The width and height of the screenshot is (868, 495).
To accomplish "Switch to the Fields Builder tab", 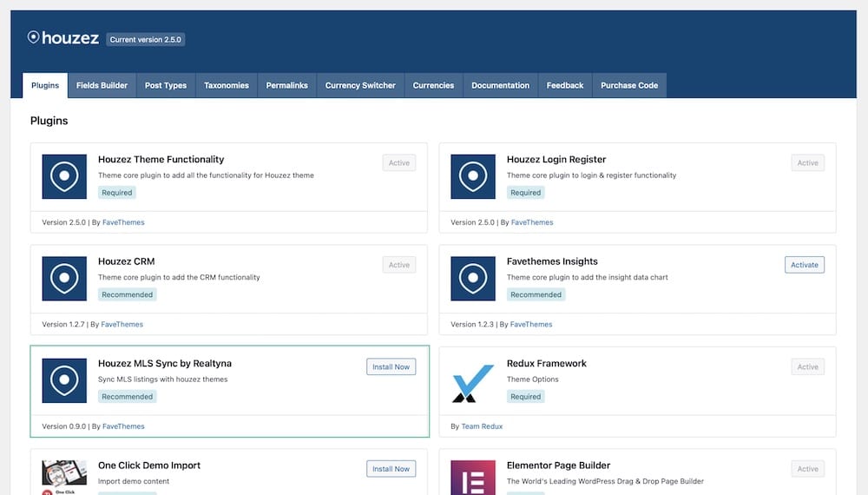I will click(102, 85).
